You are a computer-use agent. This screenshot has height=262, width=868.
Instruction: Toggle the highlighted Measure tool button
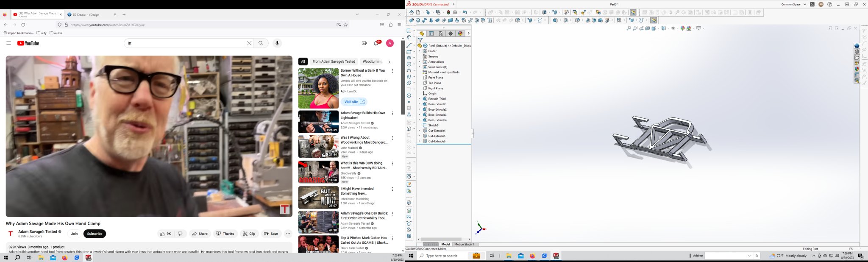click(633, 13)
